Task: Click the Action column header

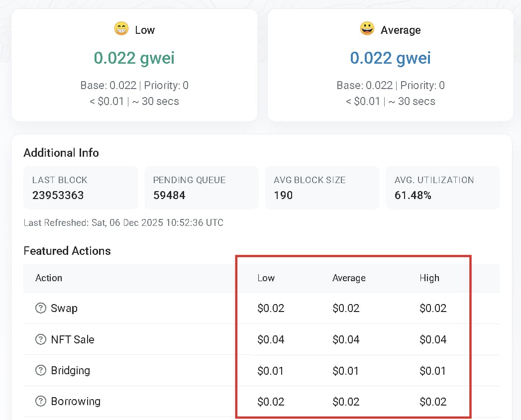Action: click(x=49, y=278)
